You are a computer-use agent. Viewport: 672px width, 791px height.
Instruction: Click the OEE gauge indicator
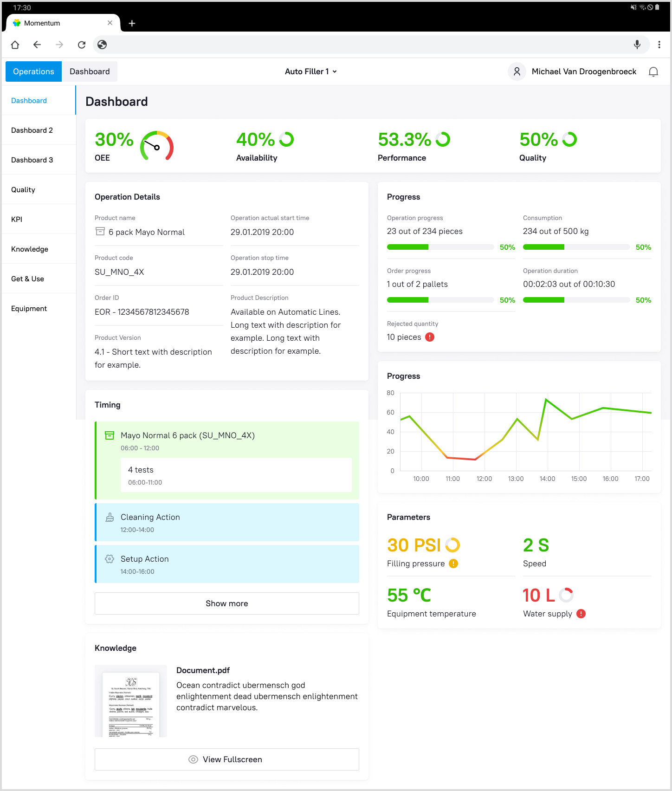(157, 146)
